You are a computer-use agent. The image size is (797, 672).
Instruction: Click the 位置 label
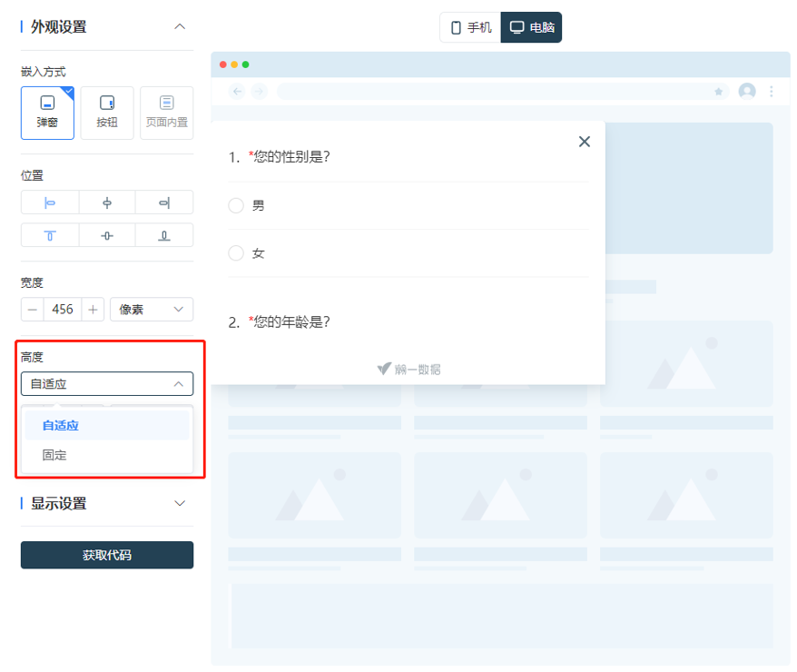(x=32, y=175)
